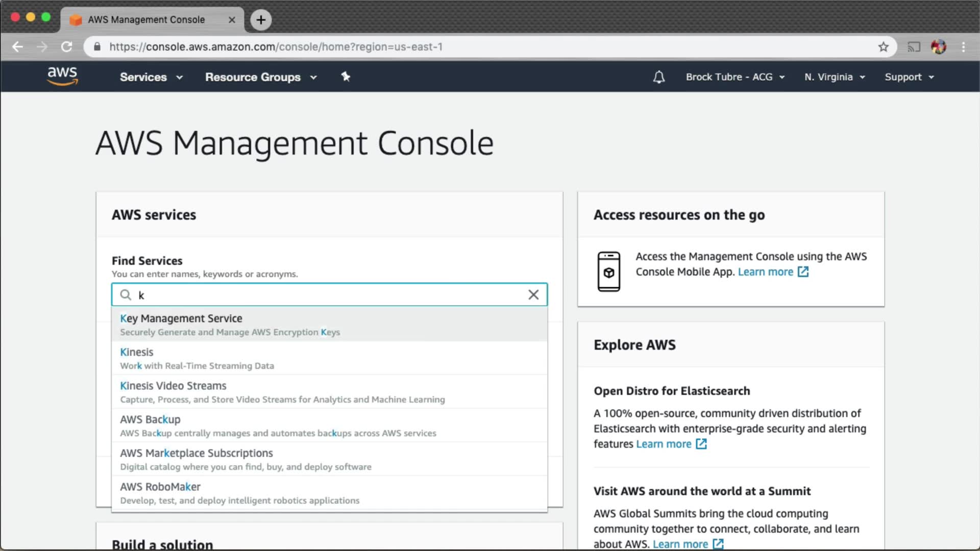Click the pin shortcuts icon in navbar
Viewport: 980px width, 551px height.
coord(346,77)
